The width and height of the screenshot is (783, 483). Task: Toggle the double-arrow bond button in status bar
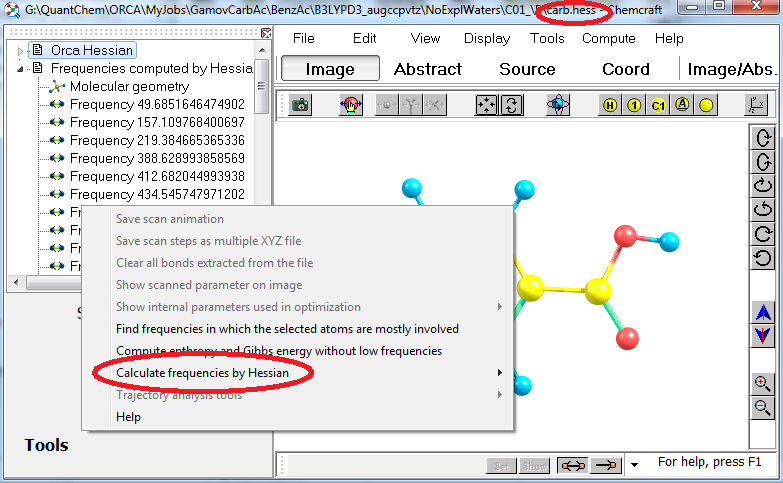(x=571, y=465)
